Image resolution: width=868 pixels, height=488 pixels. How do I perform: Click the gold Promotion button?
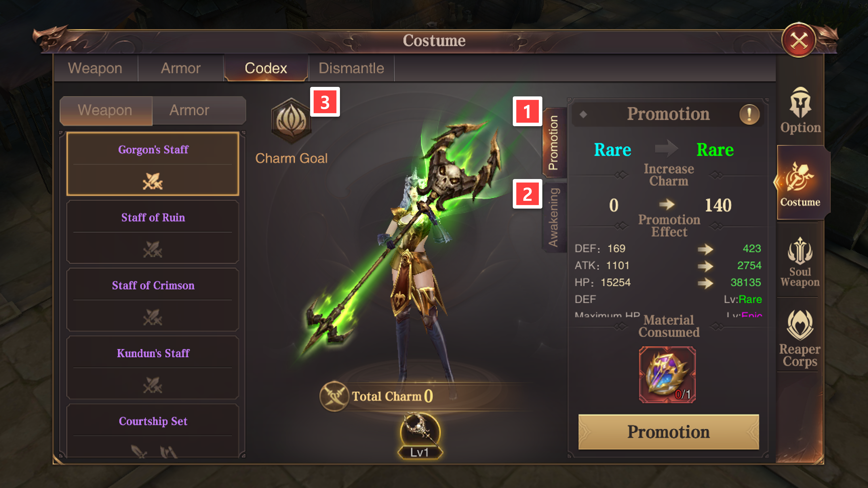coord(669,432)
